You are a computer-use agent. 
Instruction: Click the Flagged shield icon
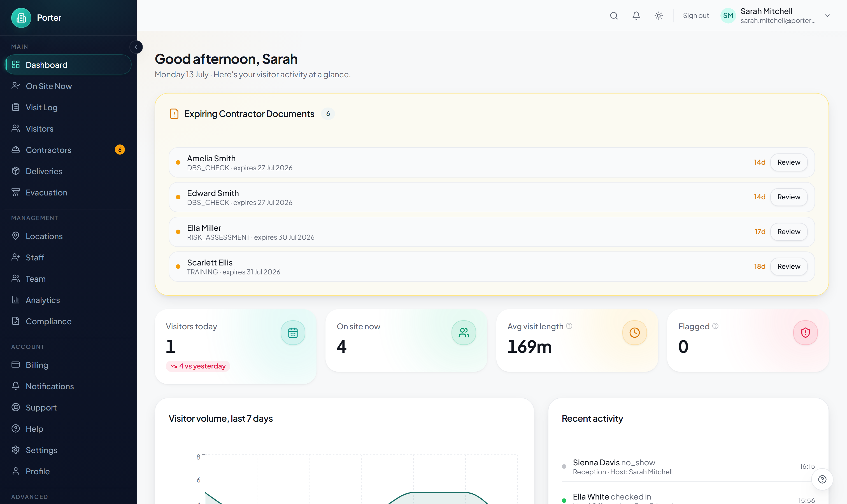(805, 332)
